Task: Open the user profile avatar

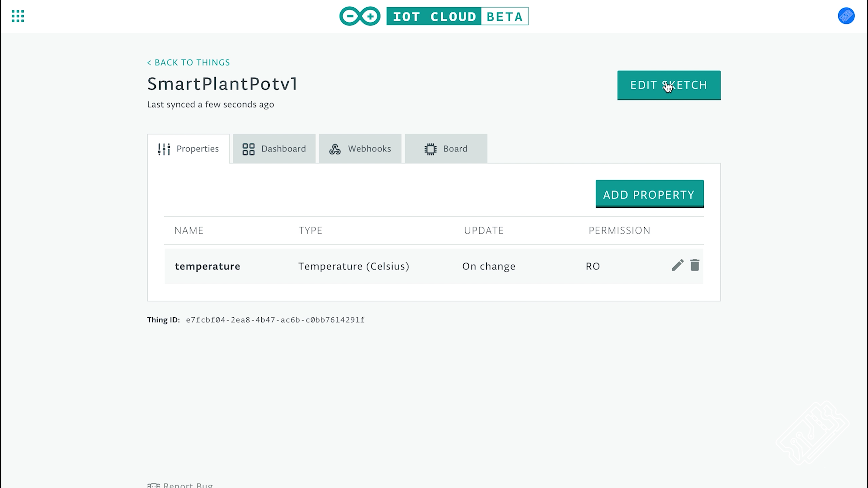Action: (x=846, y=16)
